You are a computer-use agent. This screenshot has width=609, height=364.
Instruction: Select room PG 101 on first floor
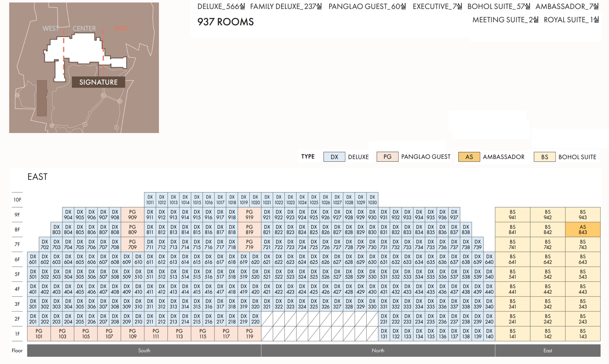point(39,334)
